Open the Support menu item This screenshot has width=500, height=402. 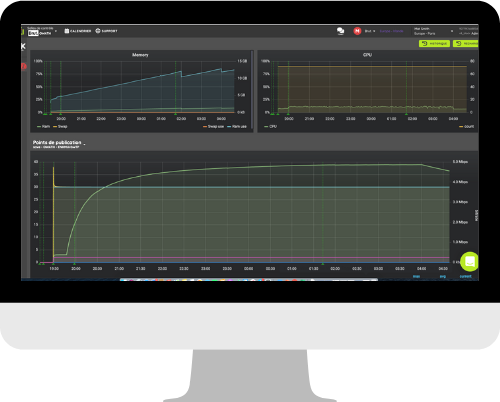click(106, 31)
